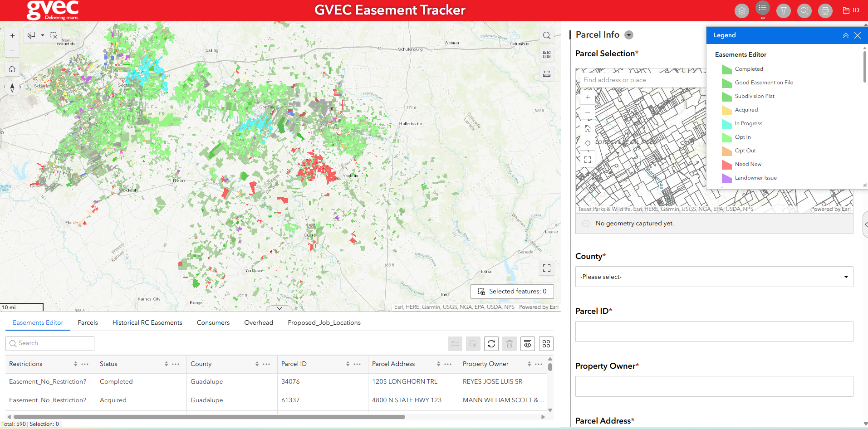Switch to Historical RC Easements tab
The image size is (868, 429).
point(147,322)
